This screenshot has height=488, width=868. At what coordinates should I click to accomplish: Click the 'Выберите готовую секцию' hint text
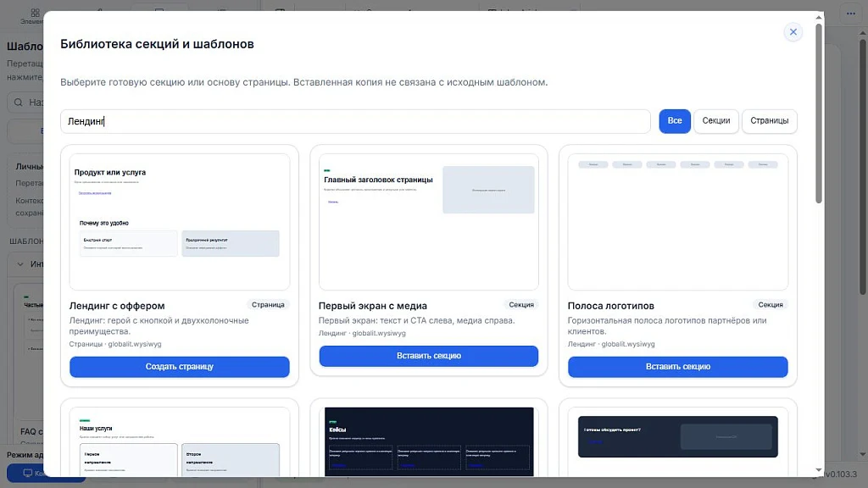pyautogui.click(x=304, y=82)
